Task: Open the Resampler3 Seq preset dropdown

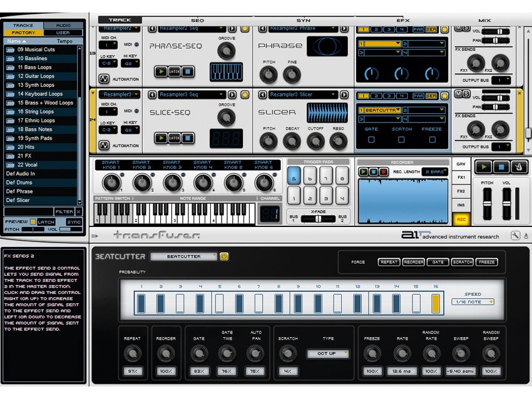Action: click(192, 95)
